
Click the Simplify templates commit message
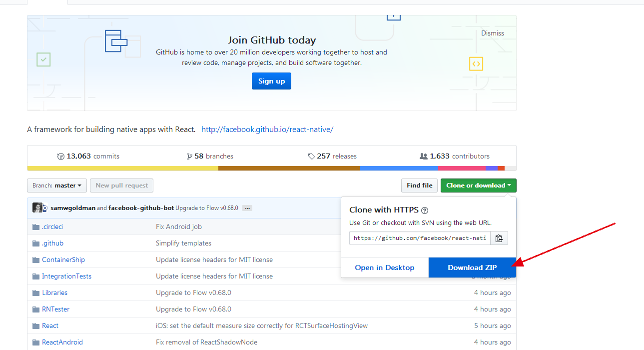(184, 243)
